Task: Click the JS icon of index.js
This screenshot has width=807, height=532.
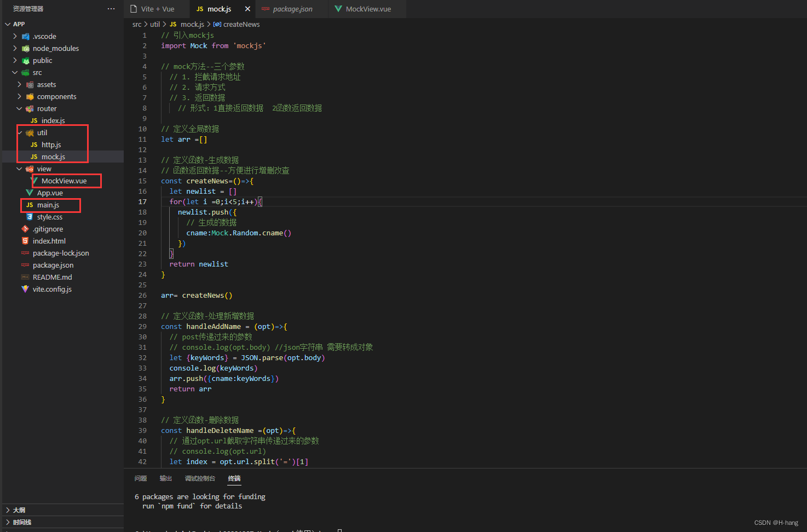Action: [x=34, y=120]
